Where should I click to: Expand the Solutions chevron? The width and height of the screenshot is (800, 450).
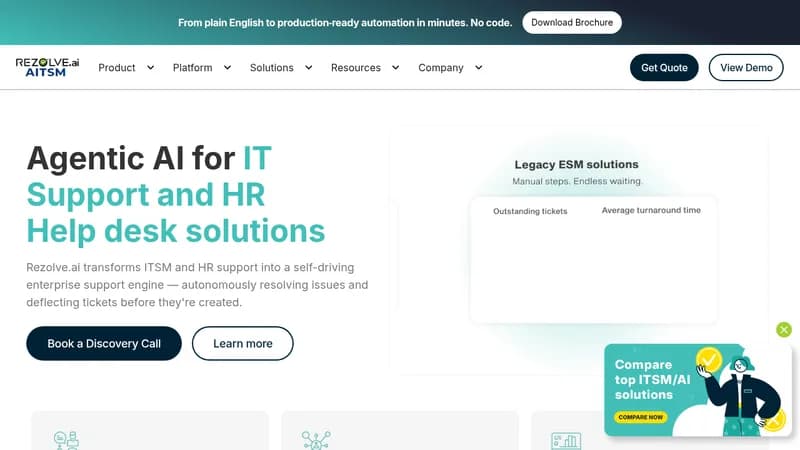[309, 67]
